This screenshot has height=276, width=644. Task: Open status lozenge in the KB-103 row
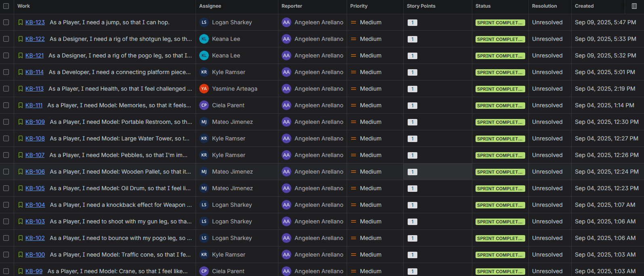(500, 222)
